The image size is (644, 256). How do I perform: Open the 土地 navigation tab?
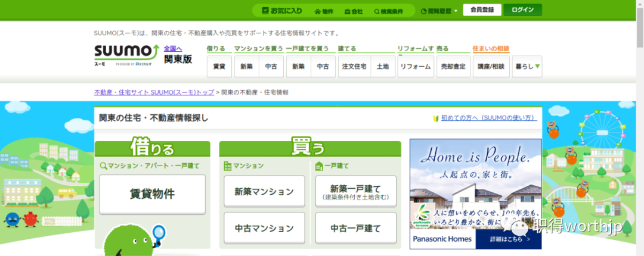(383, 67)
